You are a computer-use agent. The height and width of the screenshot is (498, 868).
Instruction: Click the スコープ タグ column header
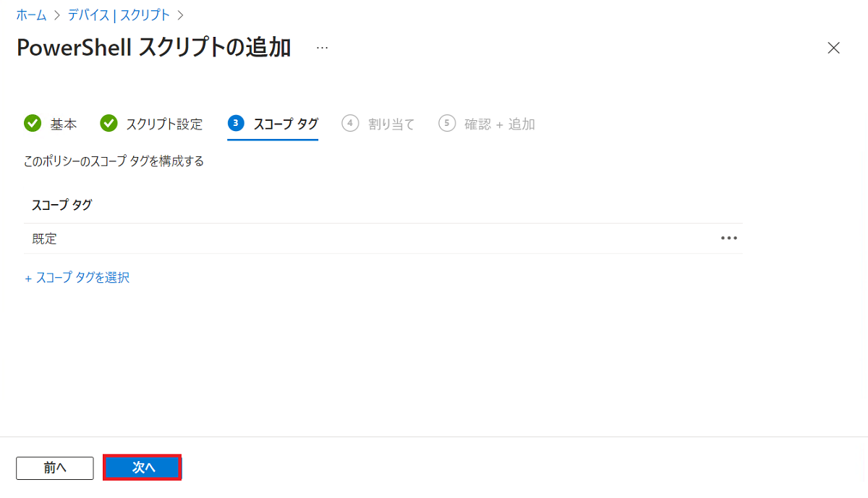click(62, 205)
